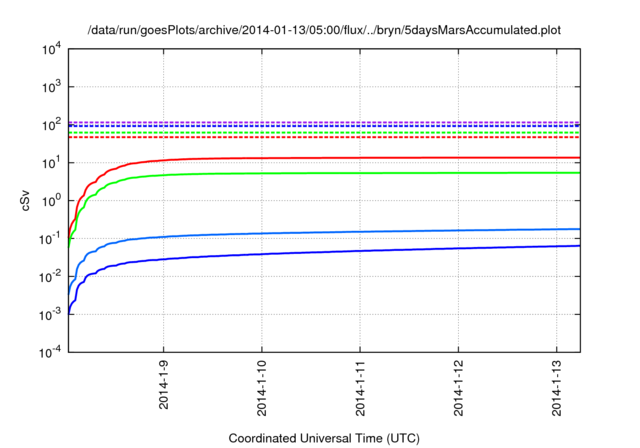Viewport: 640px width, 448px height.
Task: Click the 10^4 y-axis tick label
Action: (x=52, y=49)
